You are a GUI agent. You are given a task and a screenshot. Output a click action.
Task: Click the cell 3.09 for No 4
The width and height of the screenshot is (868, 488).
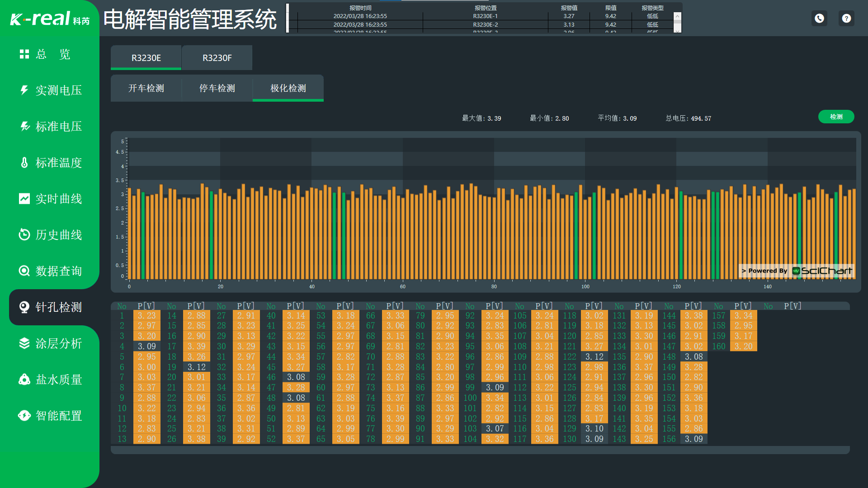click(147, 347)
